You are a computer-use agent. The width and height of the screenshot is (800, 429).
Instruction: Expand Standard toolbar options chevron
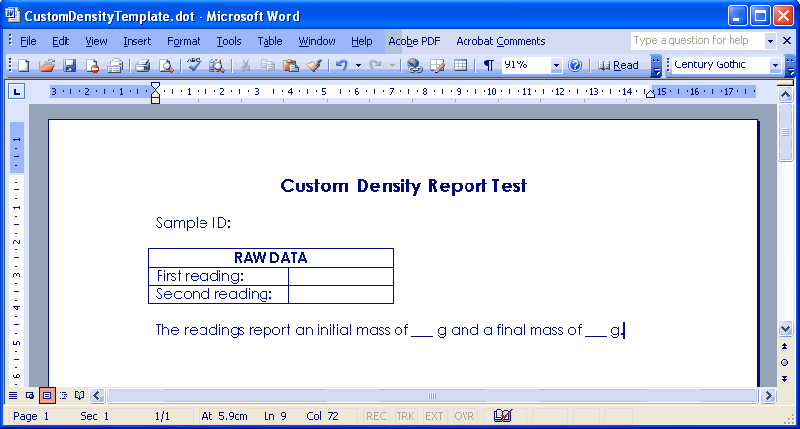pos(657,65)
